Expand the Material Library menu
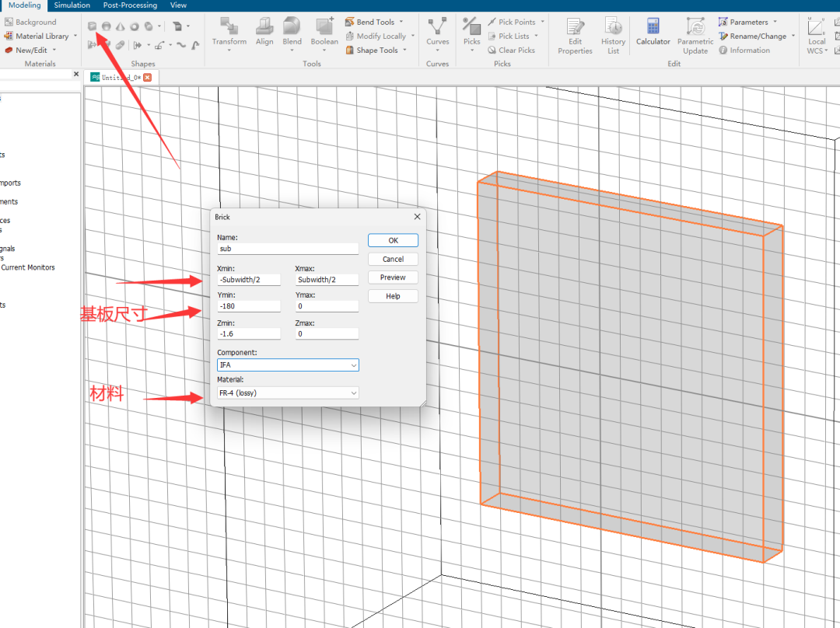The width and height of the screenshot is (840, 628). 75,36
